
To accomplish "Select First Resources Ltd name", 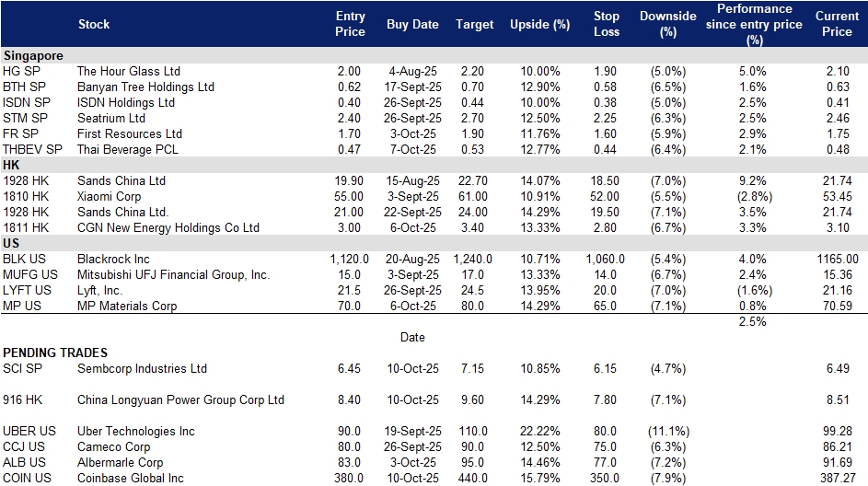I will pyautogui.click(x=130, y=134).
